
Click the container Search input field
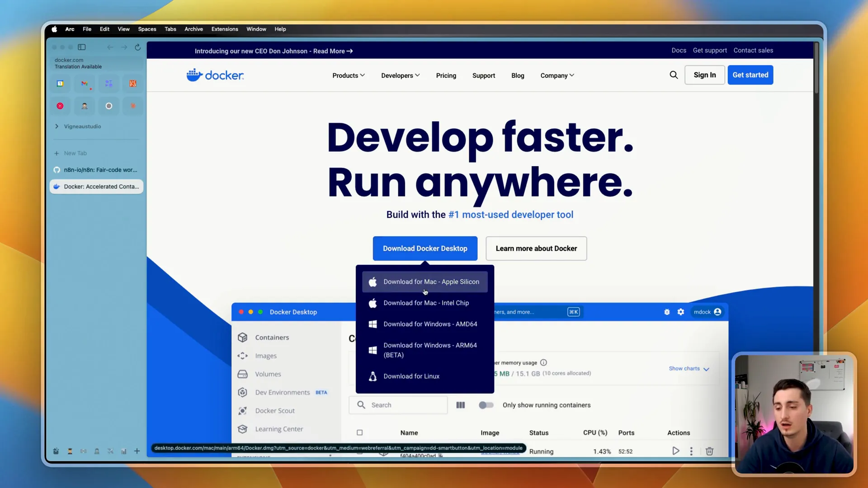pyautogui.click(x=398, y=405)
